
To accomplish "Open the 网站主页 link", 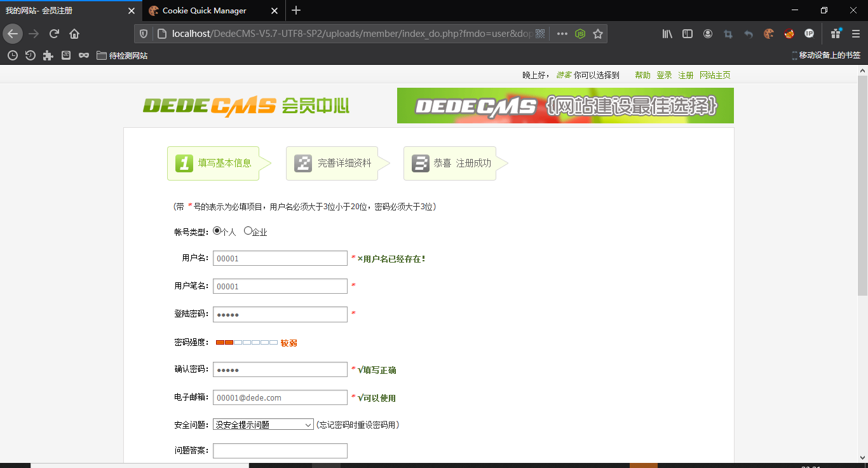I will click(715, 74).
